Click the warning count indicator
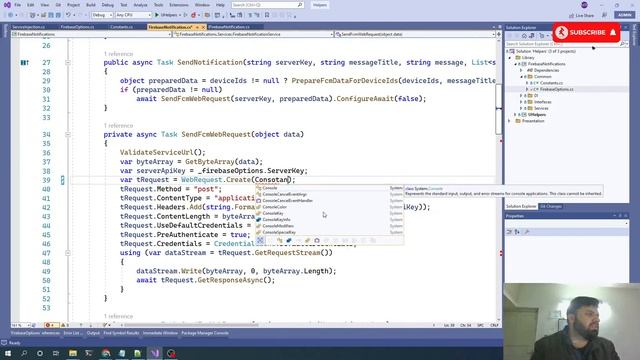The width and height of the screenshot is (640, 360). click(x=65, y=325)
